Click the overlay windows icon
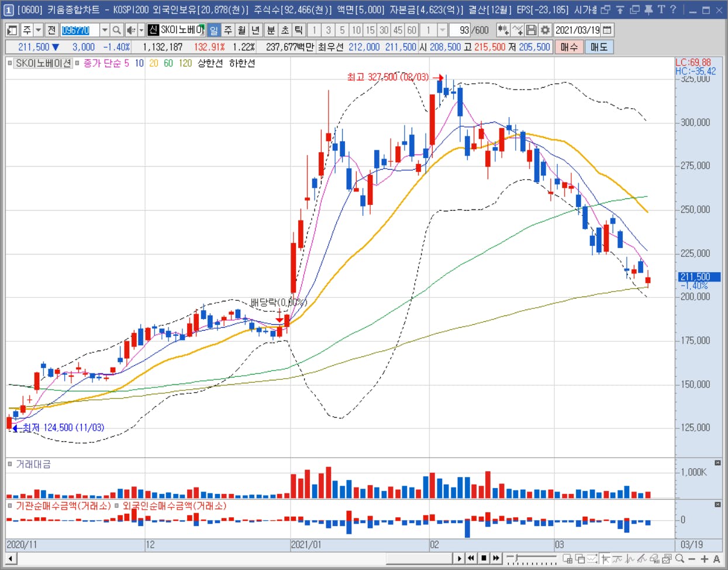 (x=579, y=559)
